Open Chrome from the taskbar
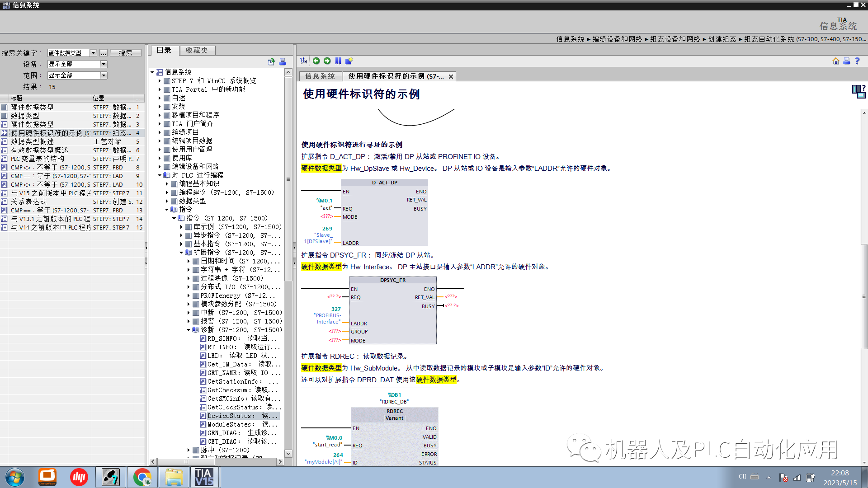Image resolution: width=868 pixels, height=488 pixels. pyautogui.click(x=142, y=478)
